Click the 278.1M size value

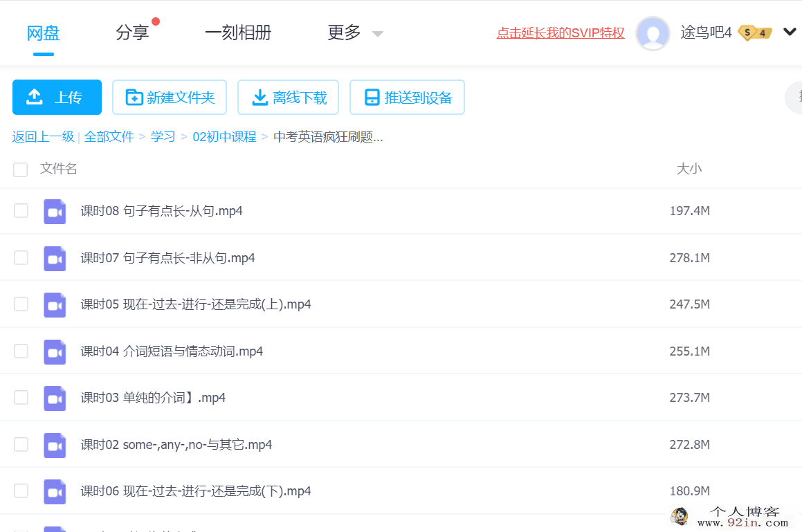689,258
